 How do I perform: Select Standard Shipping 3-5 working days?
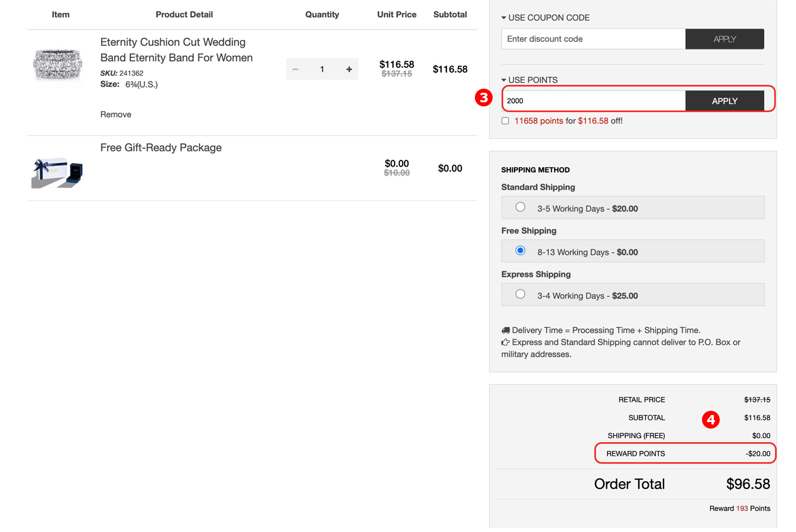click(x=520, y=207)
